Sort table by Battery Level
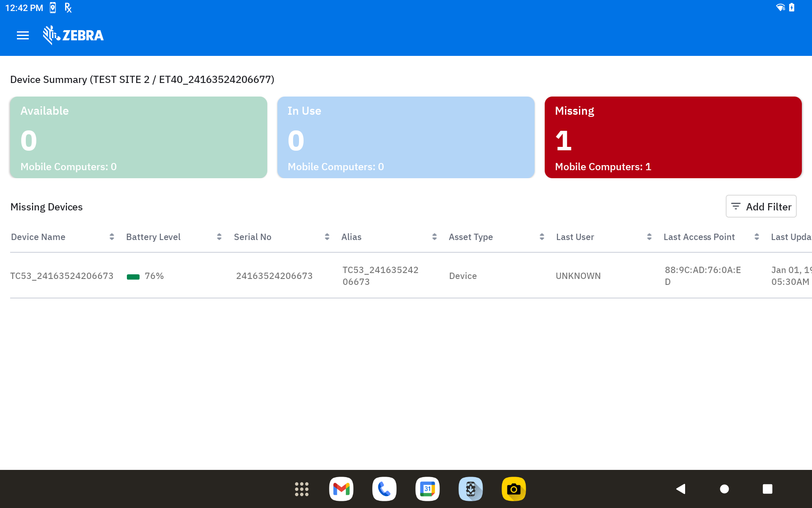This screenshot has height=508, width=812. pos(219,237)
